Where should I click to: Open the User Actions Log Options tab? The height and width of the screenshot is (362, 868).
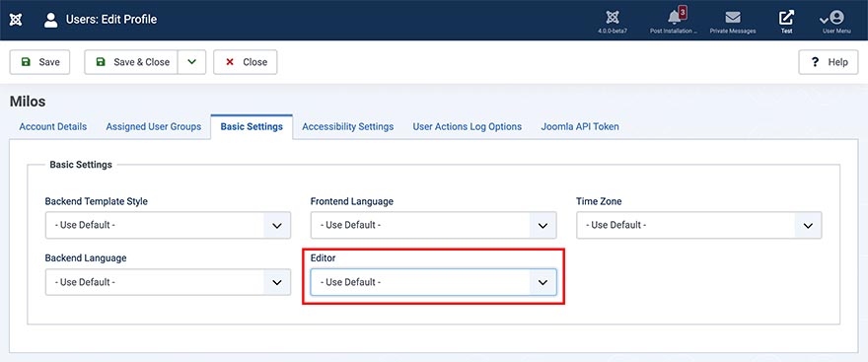[468, 127]
